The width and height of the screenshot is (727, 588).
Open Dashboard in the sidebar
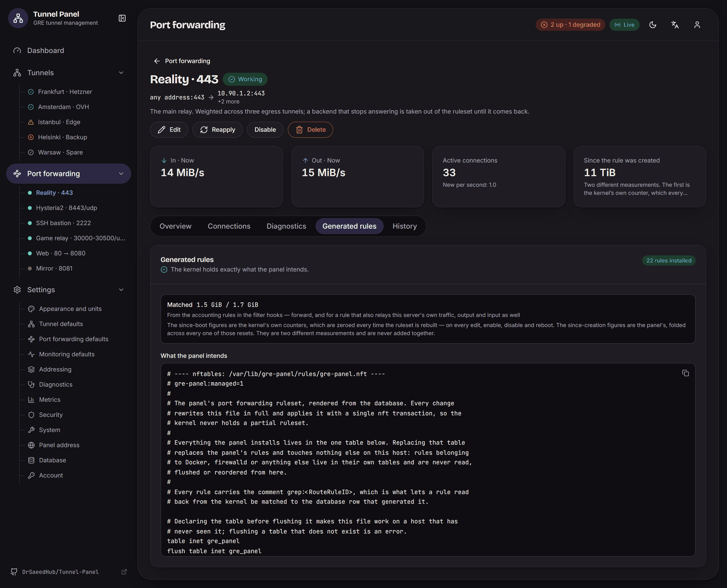pos(69,50)
